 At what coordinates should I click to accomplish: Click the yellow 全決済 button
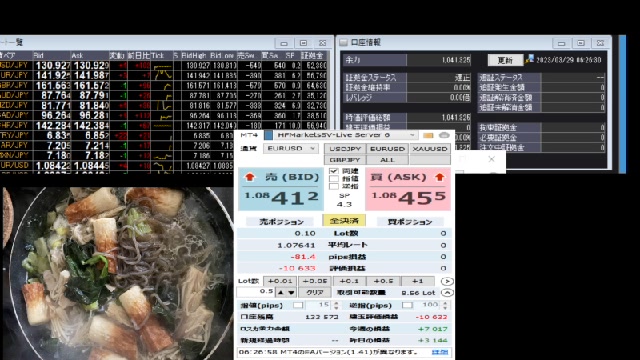click(x=344, y=221)
